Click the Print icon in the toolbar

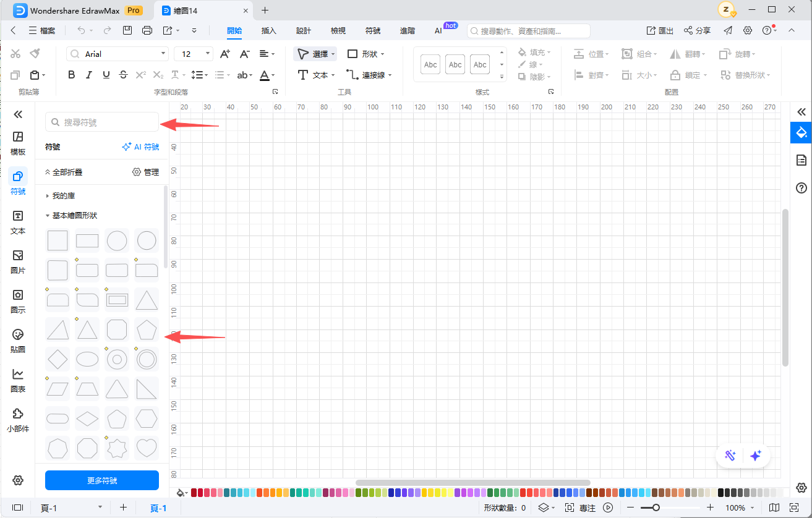point(147,30)
